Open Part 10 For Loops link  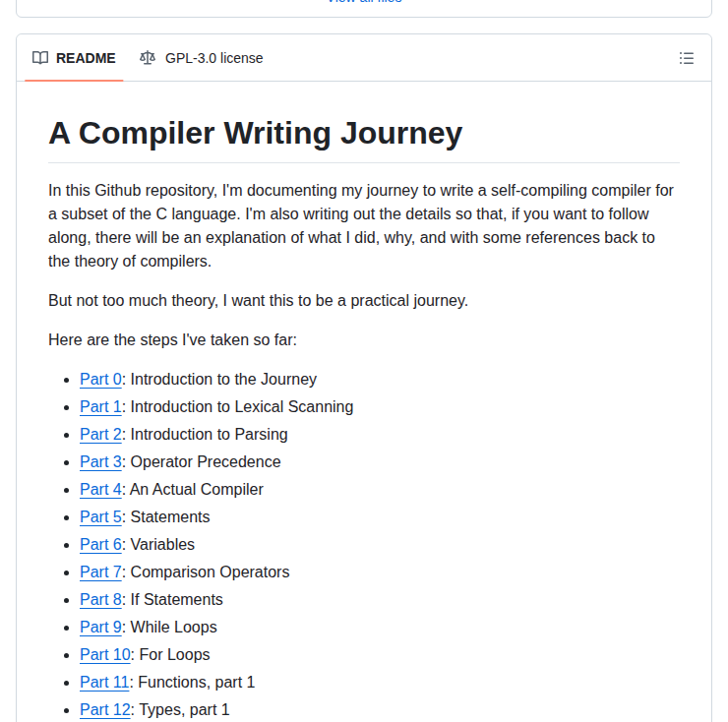pyautogui.click(x=105, y=655)
